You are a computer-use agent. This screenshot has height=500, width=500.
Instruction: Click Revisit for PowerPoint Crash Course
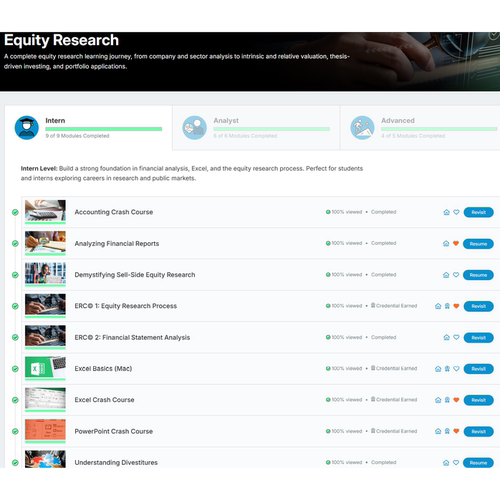point(479,432)
